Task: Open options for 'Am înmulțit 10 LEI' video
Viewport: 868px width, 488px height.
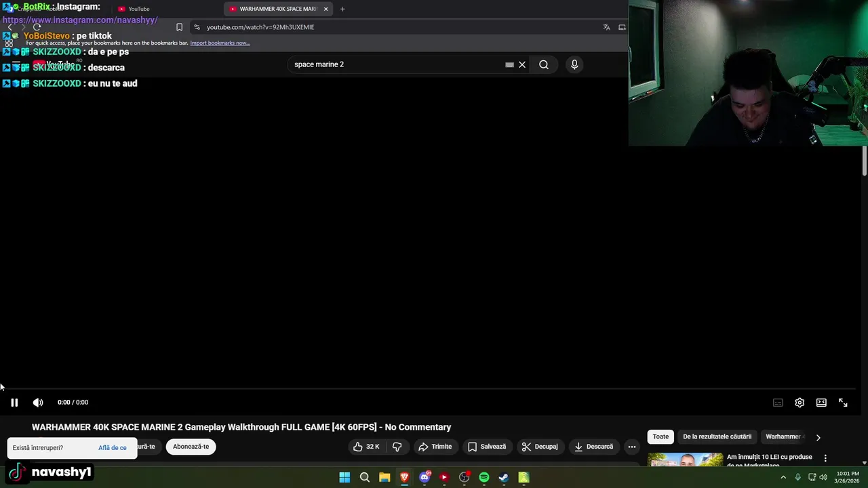Action: [x=825, y=458]
